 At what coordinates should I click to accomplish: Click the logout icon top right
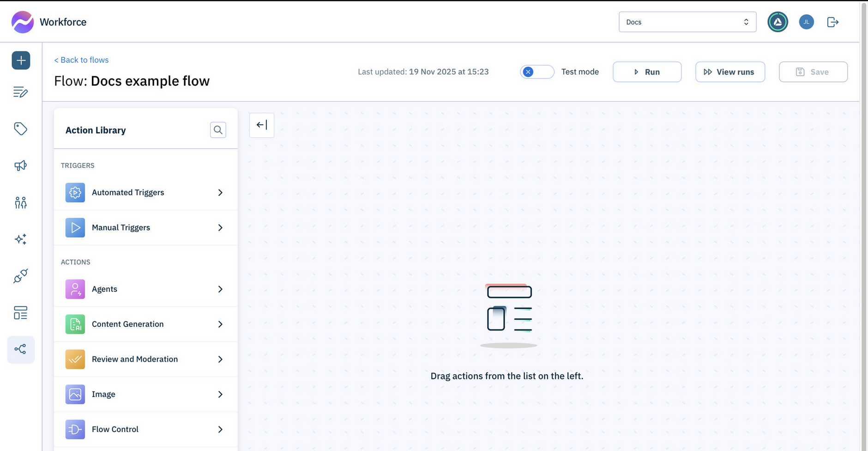pos(832,22)
